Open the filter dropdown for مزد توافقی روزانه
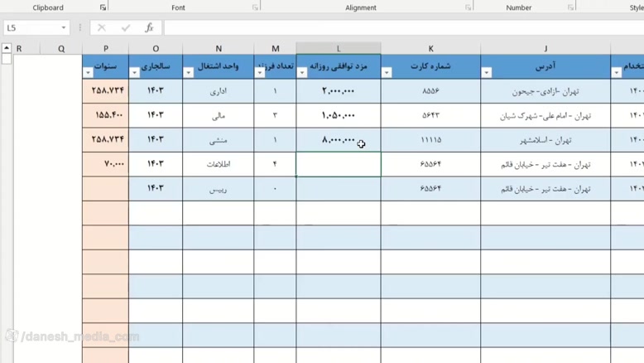Image resolution: width=644 pixels, height=363 pixels. [x=302, y=72]
